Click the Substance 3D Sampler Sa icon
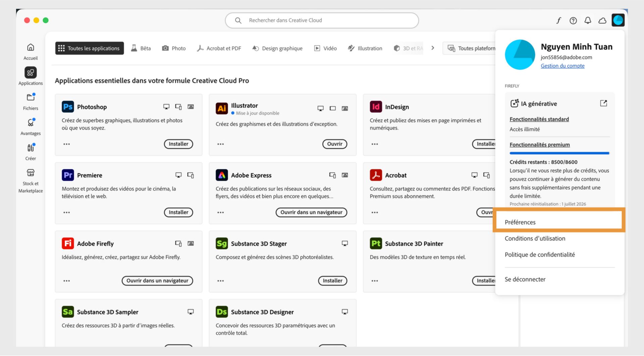 [x=68, y=312]
